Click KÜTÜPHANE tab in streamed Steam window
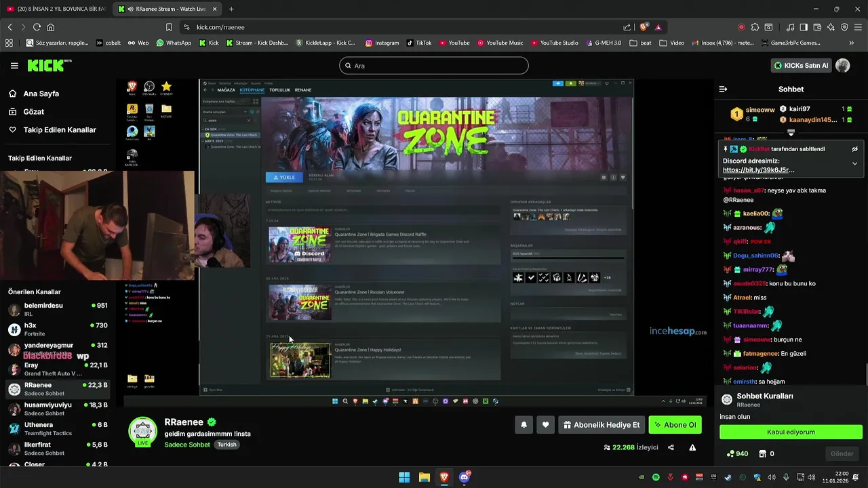Screen dimensions: 868x488 (252, 89)
